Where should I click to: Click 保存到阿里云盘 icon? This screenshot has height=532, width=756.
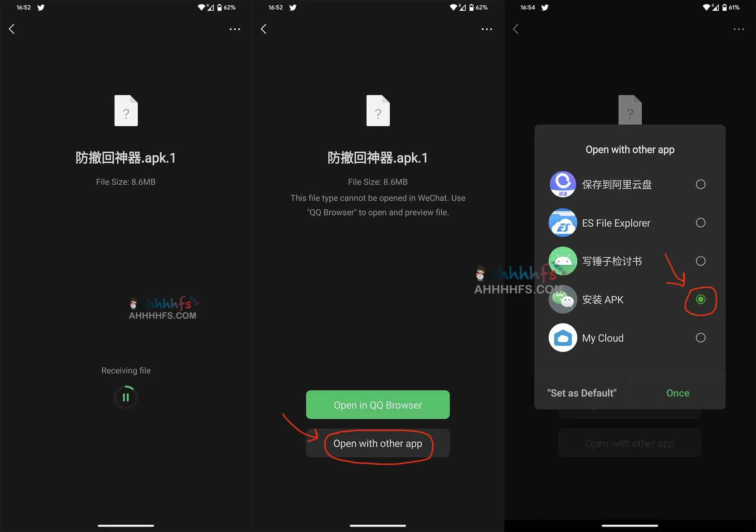tap(563, 183)
